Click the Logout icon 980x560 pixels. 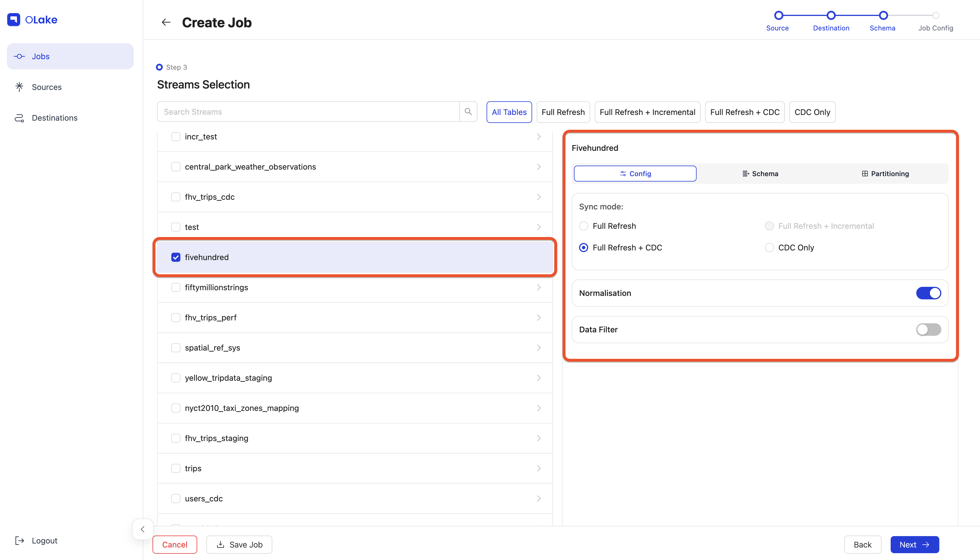coord(19,540)
